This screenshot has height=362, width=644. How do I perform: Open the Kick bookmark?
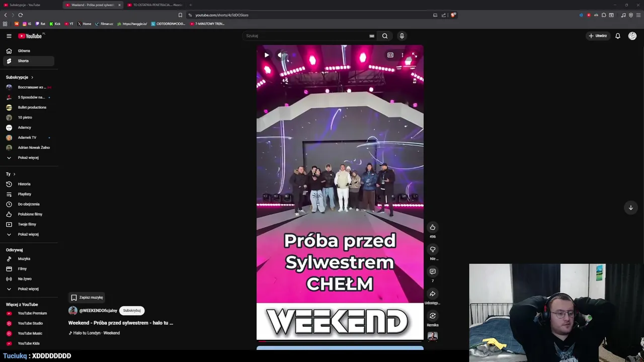55,24
